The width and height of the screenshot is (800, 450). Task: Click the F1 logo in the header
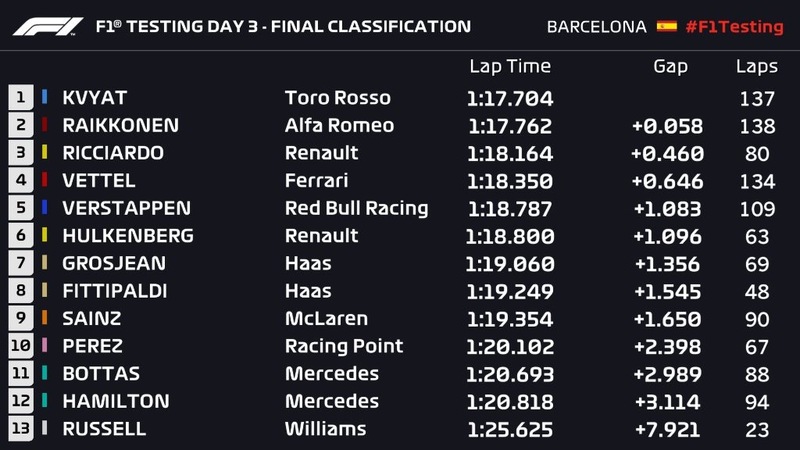click(48, 26)
